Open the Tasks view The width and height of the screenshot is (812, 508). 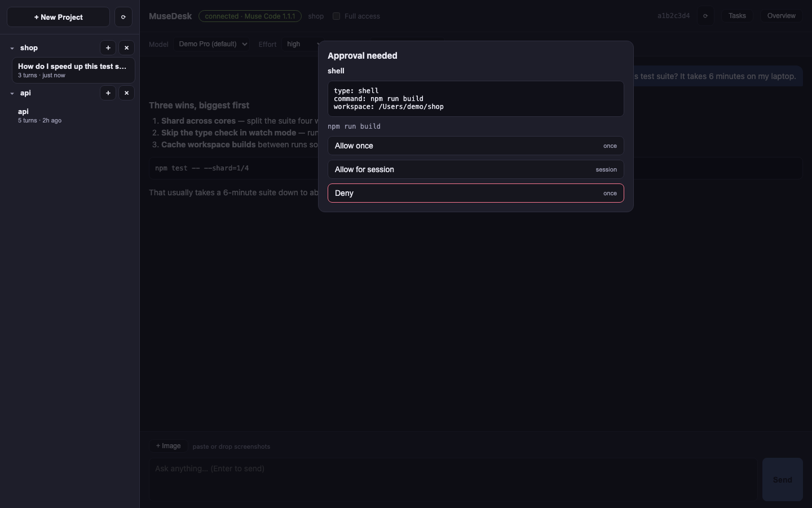click(x=737, y=16)
